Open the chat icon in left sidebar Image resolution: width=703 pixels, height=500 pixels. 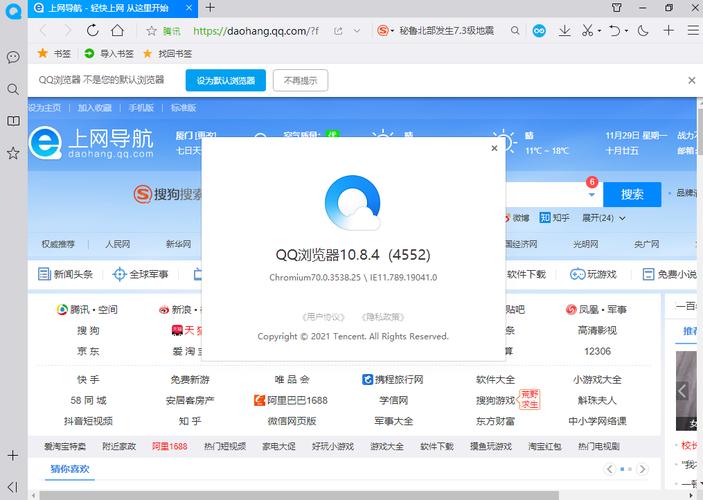tap(13, 57)
